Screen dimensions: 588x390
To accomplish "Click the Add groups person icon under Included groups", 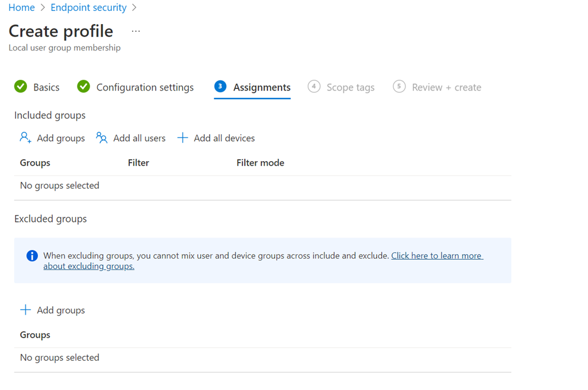I will click(x=25, y=138).
